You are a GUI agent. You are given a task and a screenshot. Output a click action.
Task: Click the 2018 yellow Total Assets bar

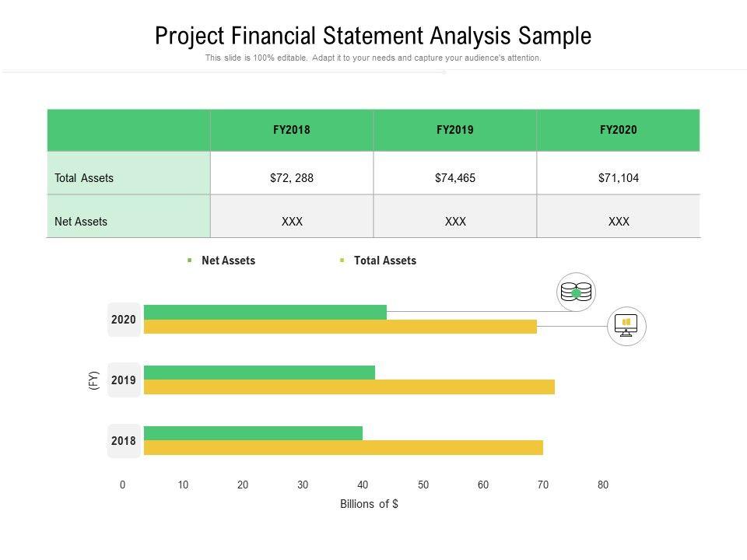pos(343,448)
